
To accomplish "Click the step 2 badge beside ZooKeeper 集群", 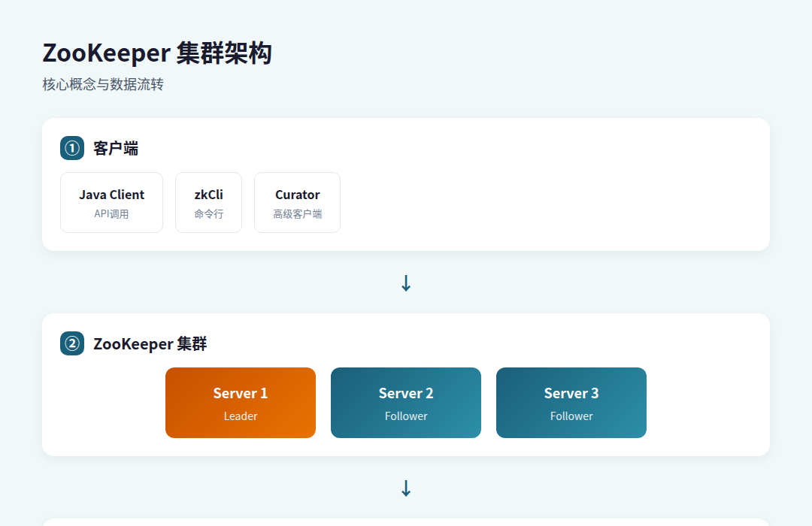I will pos(72,343).
